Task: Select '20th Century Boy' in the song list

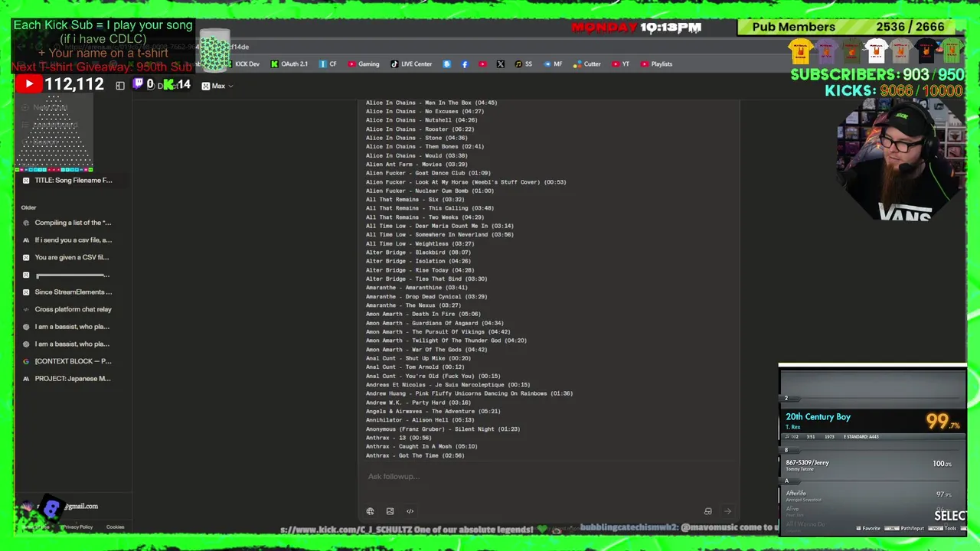Action: tap(871, 421)
